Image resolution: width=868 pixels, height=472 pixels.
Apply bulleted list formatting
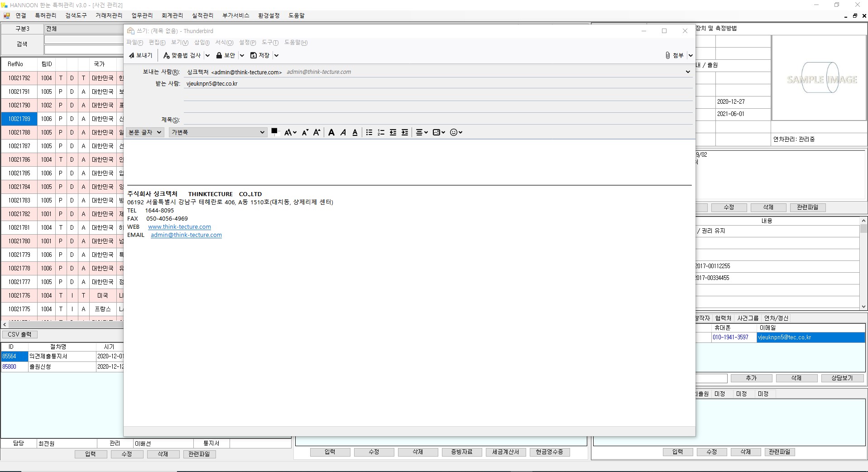[x=369, y=132]
